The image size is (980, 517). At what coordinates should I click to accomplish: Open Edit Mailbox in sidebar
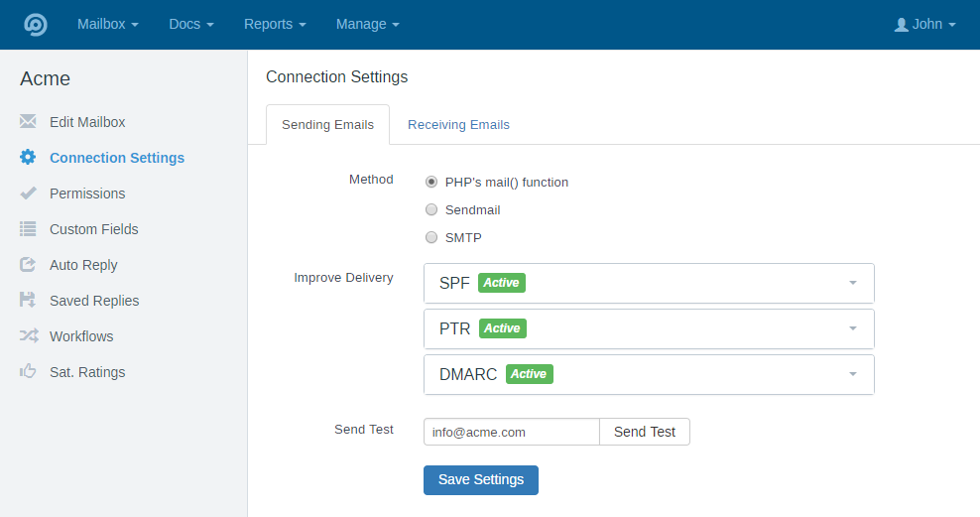87,122
